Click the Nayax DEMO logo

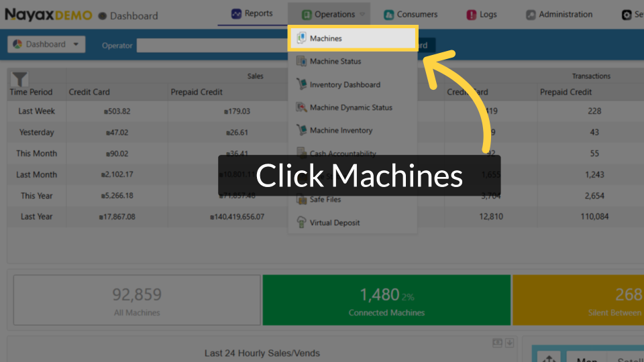[x=48, y=15]
